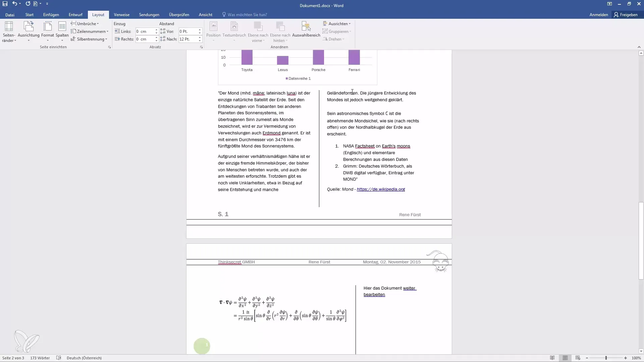
Task: Switch to the Sendungen tab
Action: (149, 15)
